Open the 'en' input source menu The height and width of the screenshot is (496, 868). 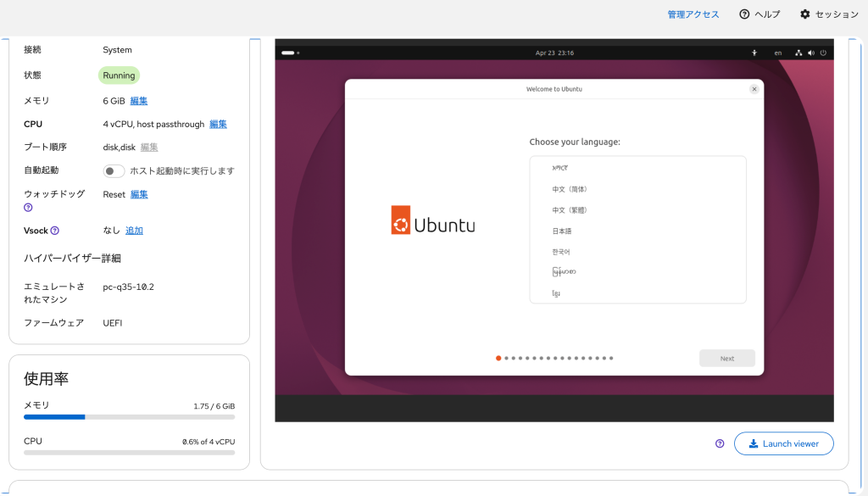click(x=778, y=53)
